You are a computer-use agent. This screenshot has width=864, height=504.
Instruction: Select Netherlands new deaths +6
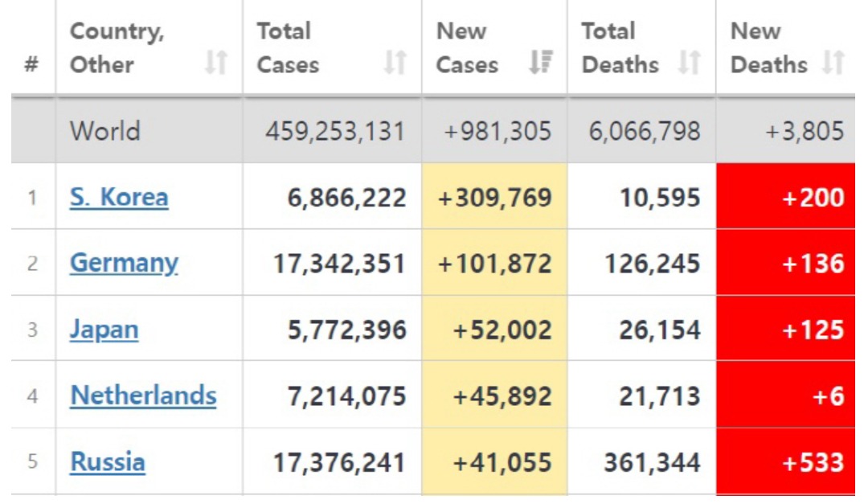coord(829,396)
